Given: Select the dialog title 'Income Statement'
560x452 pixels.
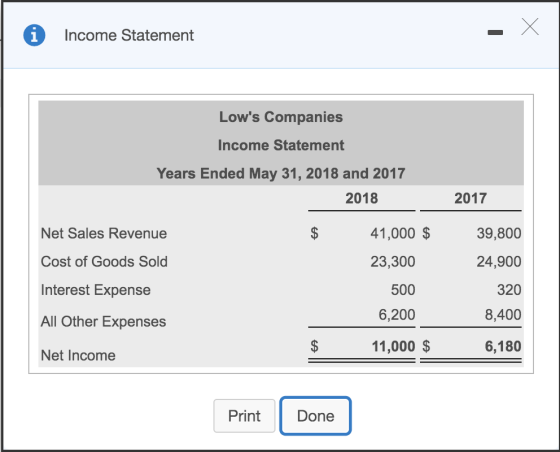Looking at the screenshot, I should (129, 35).
